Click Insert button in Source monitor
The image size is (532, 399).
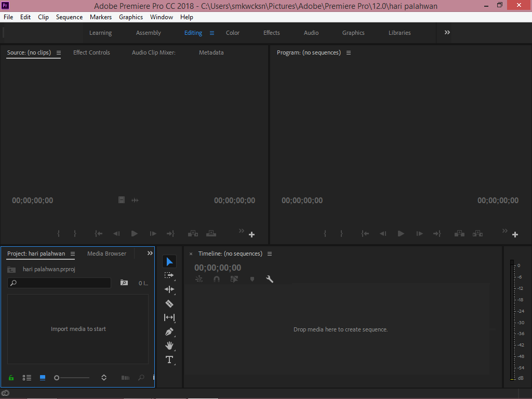click(193, 233)
